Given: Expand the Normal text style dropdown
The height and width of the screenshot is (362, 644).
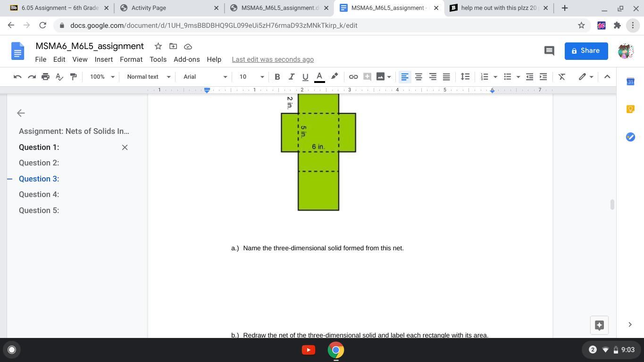Looking at the screenshot, I should click(x=148, y=77).
